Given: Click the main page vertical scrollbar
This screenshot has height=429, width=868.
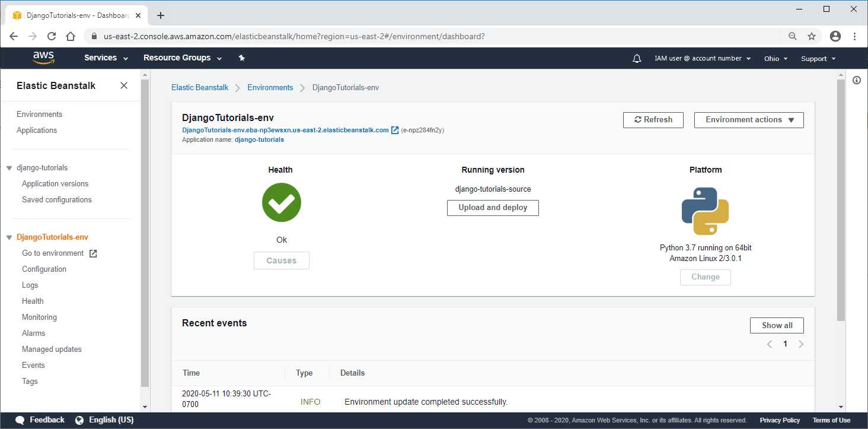Looking at the screenshot, I should pyautogui.click(x=841, y=200).
